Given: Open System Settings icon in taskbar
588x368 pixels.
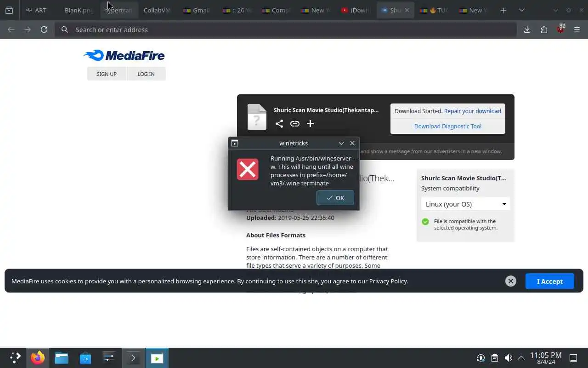Looking at the screenshot, I should [x=109, y=358].
